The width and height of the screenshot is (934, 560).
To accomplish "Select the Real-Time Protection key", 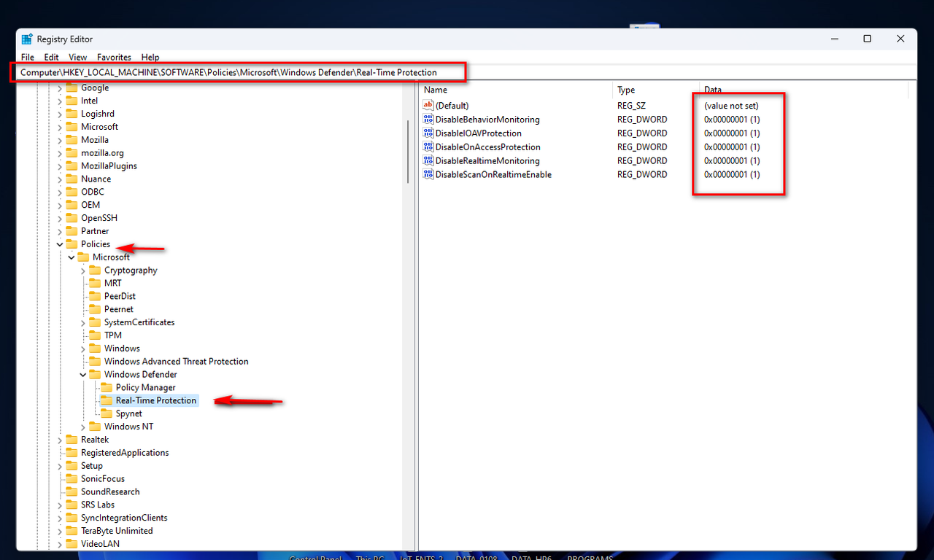I will (156, 400).
